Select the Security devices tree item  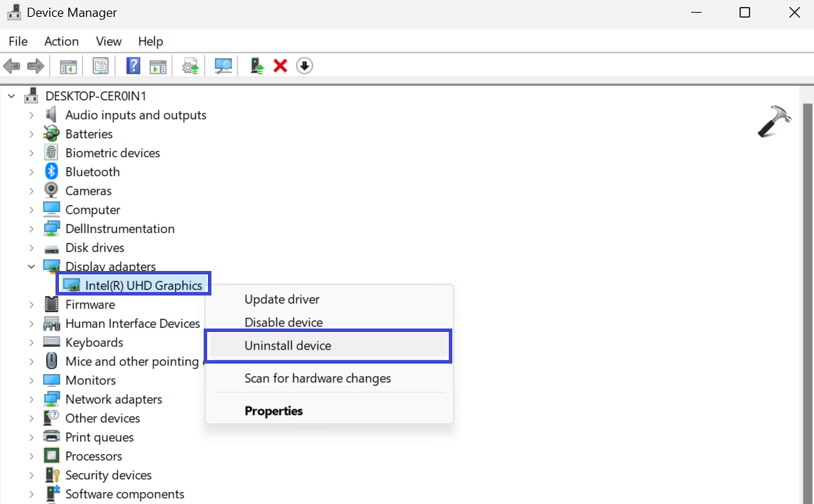(x=108, y=475)
